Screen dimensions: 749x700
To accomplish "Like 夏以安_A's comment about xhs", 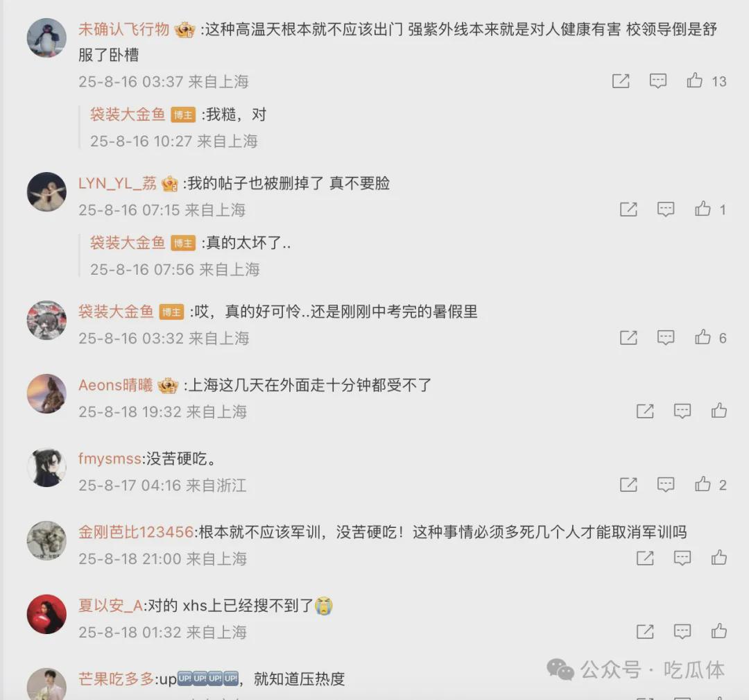I will [x=719, y=631].
